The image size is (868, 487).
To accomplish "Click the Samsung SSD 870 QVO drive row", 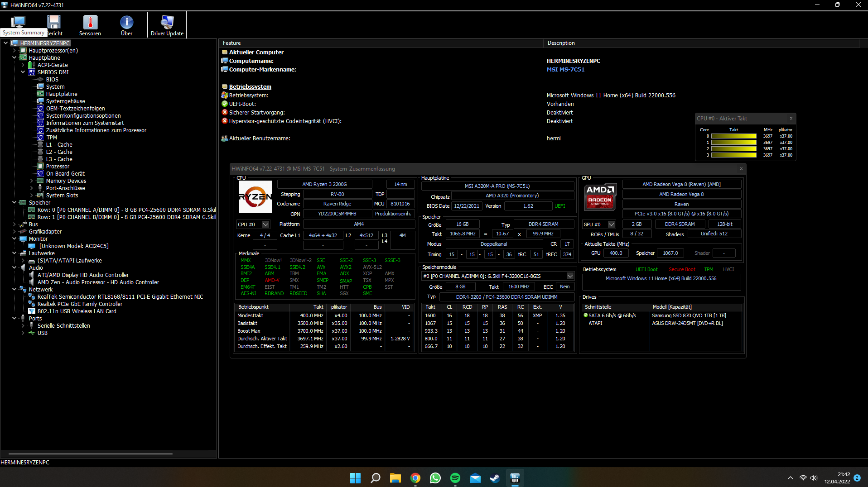I will (662, 316).
